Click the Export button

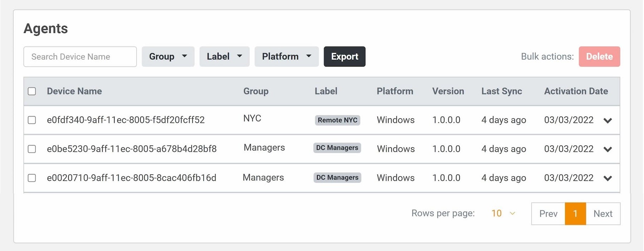pyautogui.click(x=345, y=56)
